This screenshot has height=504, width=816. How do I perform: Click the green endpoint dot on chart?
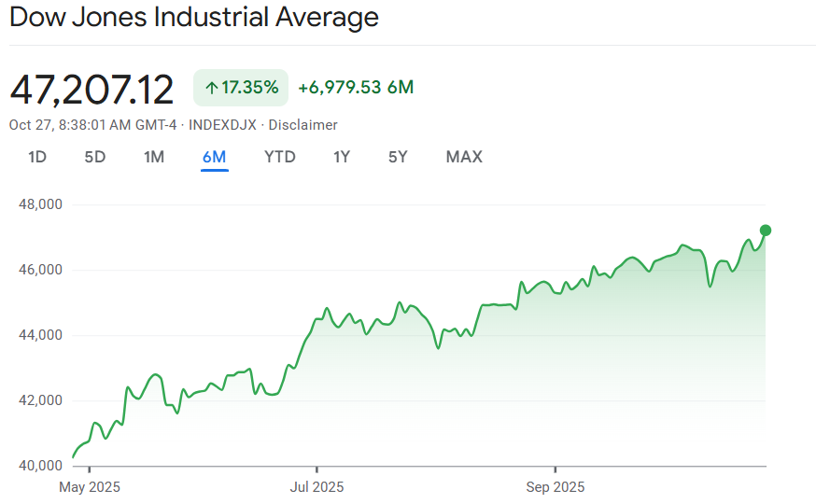point(766,231)
